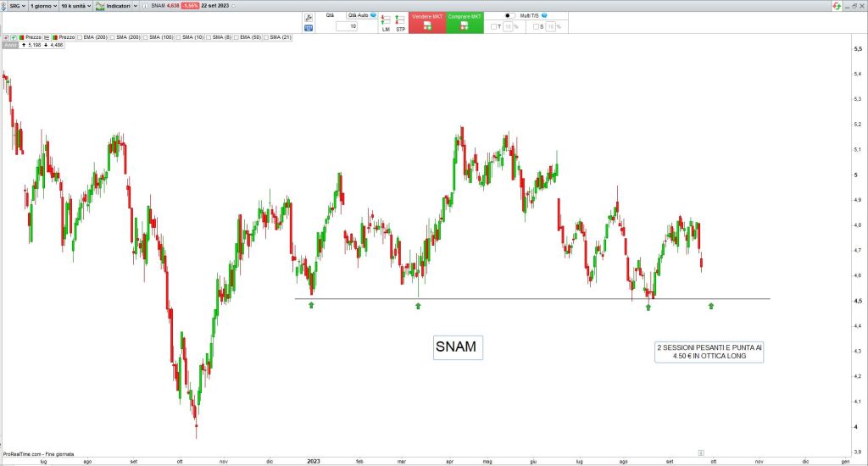Open the SRG ticker dropdown
This screenshot has height=466, width=868.
[x=17, y=6]
